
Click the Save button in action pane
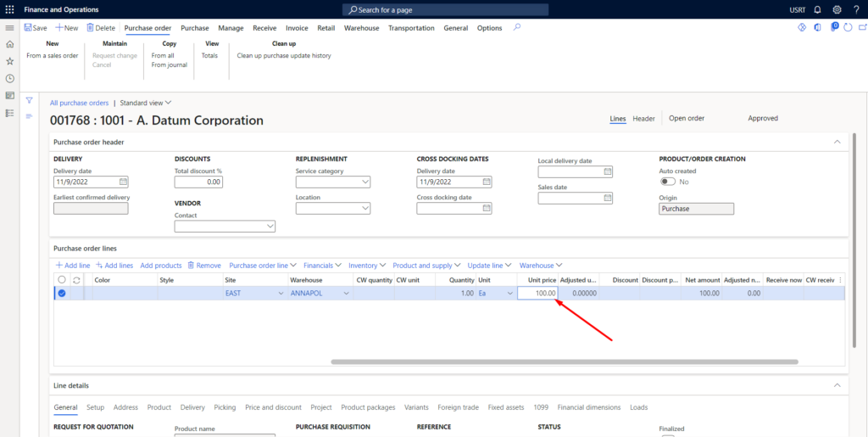tap(36, 28)
